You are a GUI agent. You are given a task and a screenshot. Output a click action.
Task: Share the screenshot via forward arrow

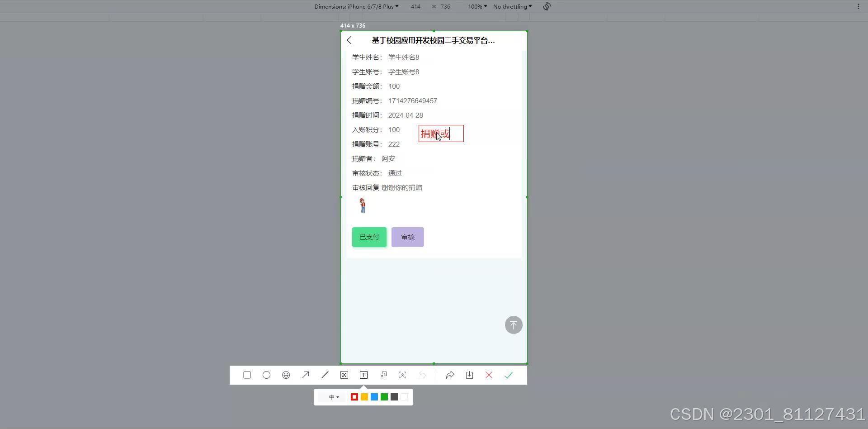[450, 375]
